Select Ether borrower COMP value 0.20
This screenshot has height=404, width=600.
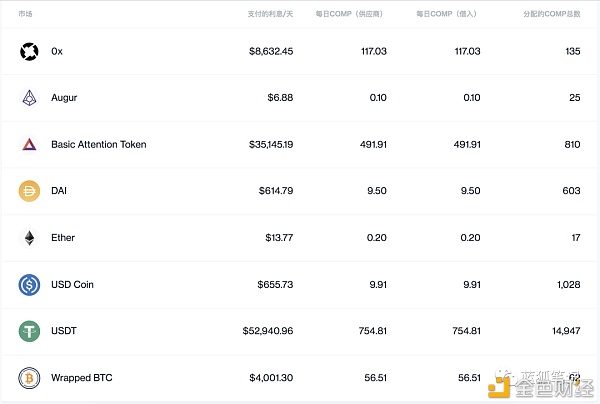[x=471, y=238]
